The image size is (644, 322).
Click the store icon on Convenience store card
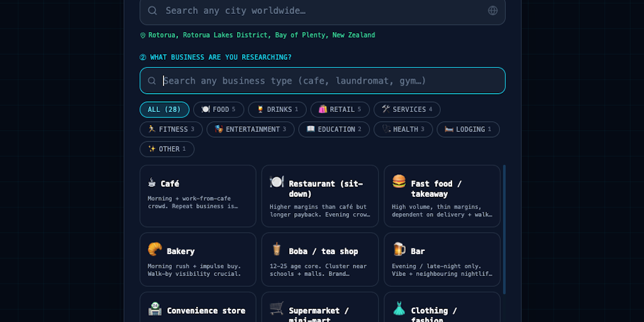click(x=155, y=308)
